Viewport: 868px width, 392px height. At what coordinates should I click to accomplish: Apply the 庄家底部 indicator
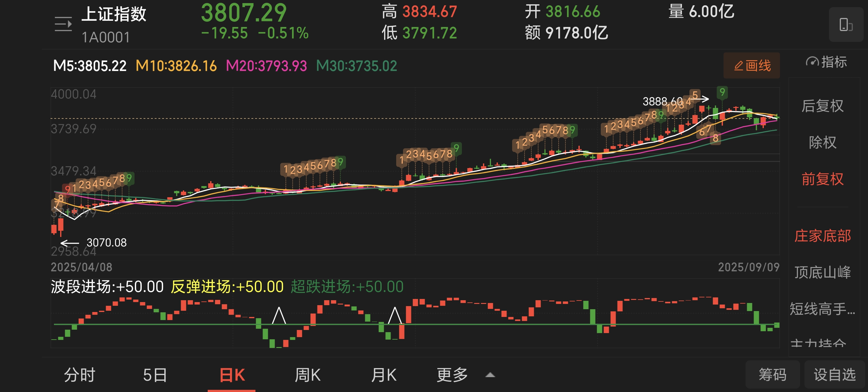point(824,236)
